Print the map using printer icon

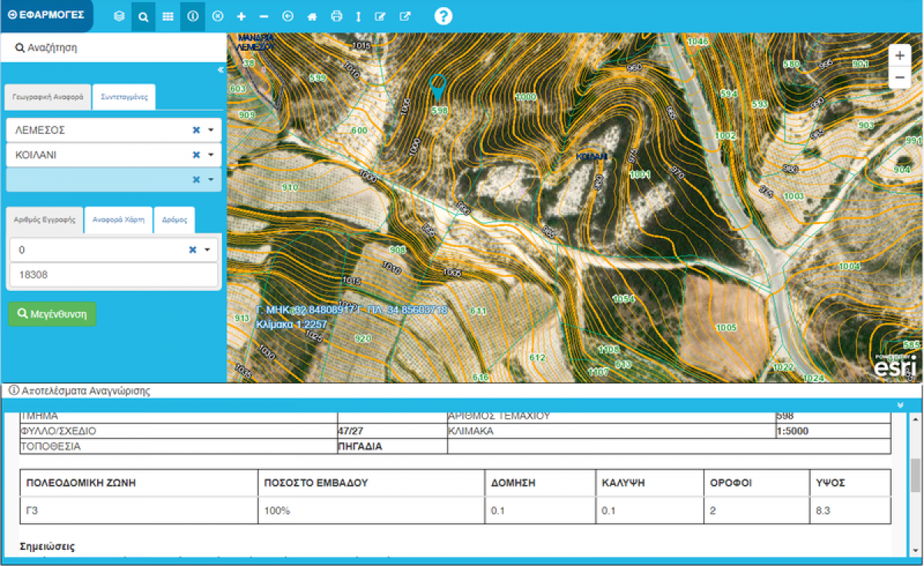[336, 16]
